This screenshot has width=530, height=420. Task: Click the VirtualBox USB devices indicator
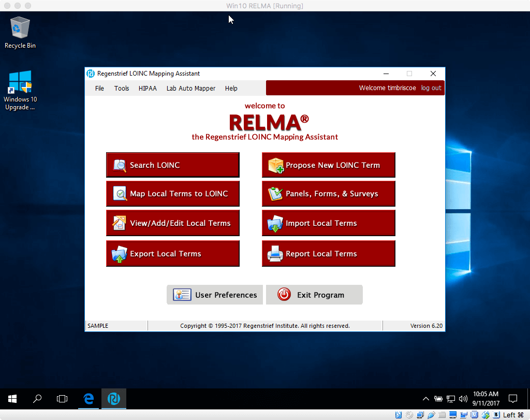(x=431, y=415)
